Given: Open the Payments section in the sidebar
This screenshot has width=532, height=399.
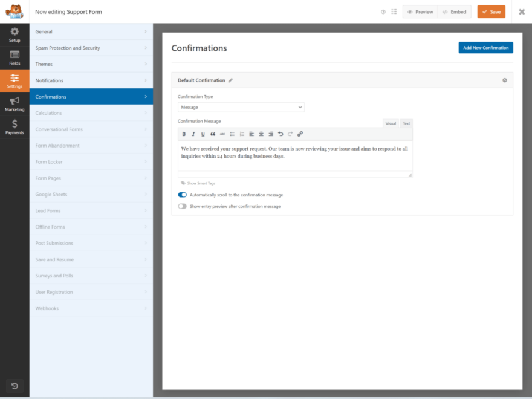Looking at the screenshot, I should (x=15, y=127).
